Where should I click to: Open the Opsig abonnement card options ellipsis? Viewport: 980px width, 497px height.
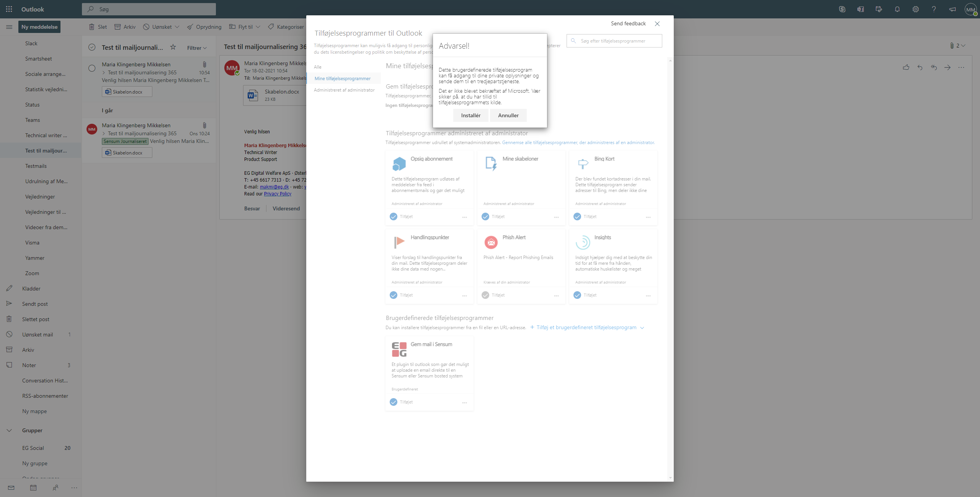464,217
